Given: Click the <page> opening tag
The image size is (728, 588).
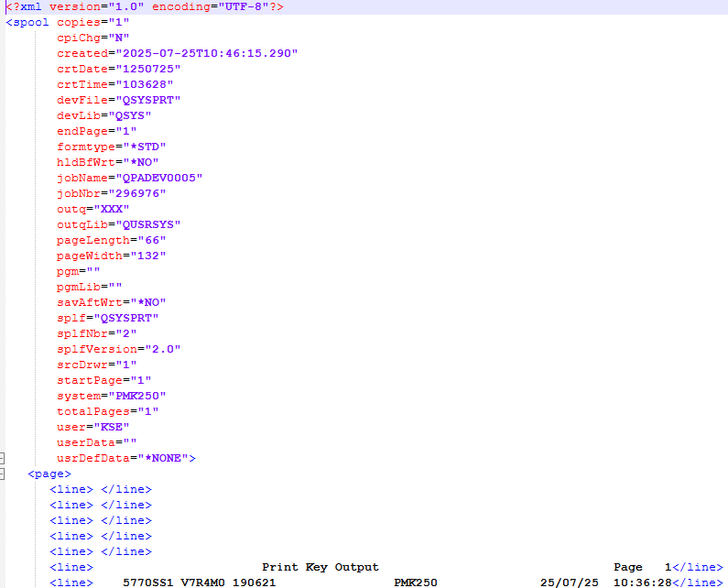Looking at the screenshot, I should tap(49, 474).
